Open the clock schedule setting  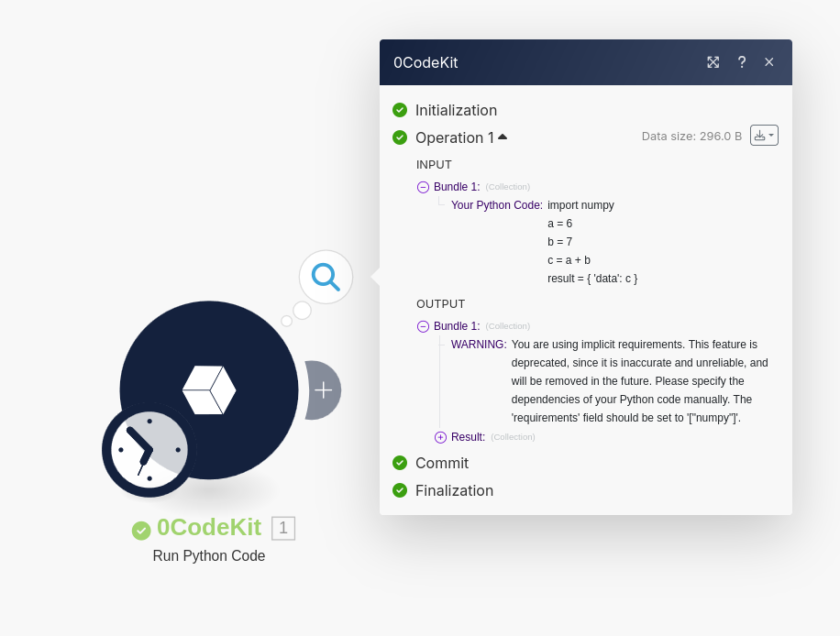click(x=149, y=450)
